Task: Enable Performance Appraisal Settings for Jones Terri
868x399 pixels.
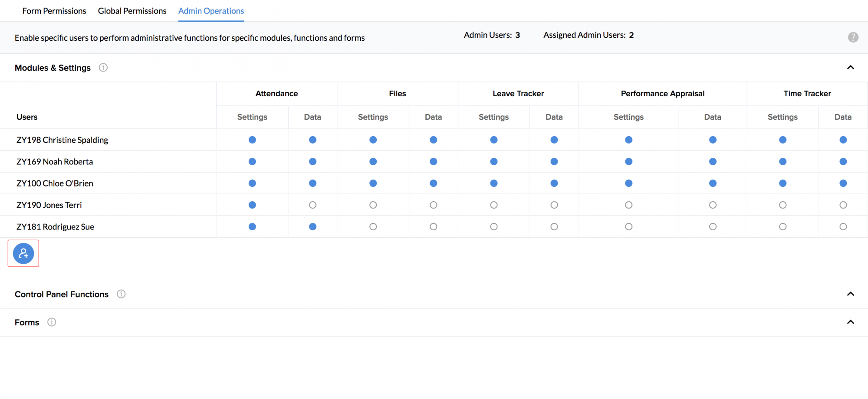Action: [x=628, y=205]
